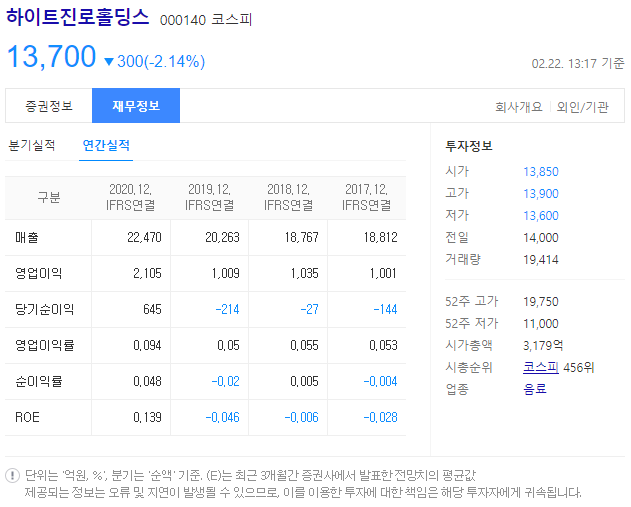The height and width of the screenshot is (507, 631).
Task: Click the 순이익률 row label
Action: point(38,381)
